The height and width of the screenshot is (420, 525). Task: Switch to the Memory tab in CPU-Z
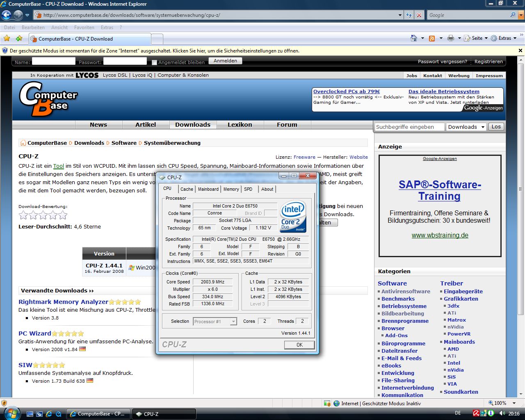231,189
